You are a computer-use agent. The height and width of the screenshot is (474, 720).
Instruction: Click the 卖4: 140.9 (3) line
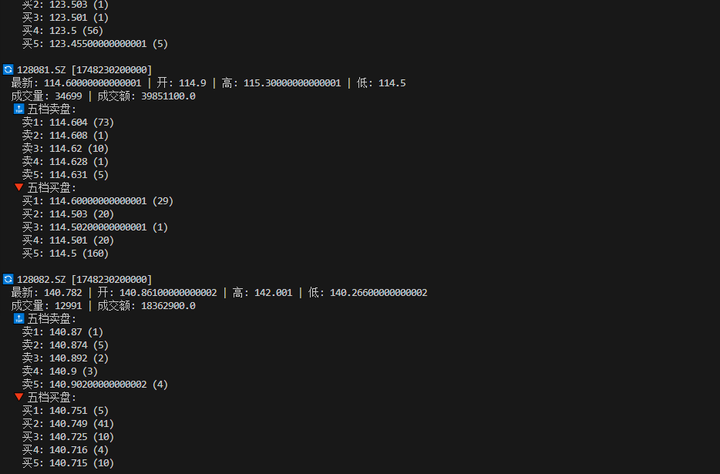pos(58,371)
